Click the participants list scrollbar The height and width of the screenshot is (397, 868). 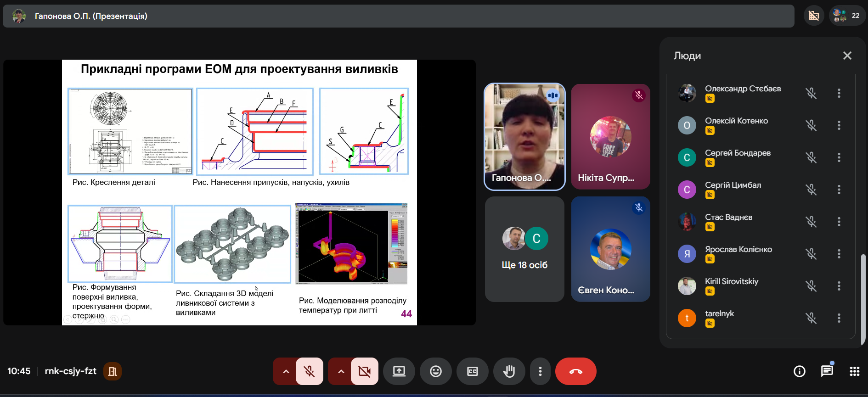point(863,298)
